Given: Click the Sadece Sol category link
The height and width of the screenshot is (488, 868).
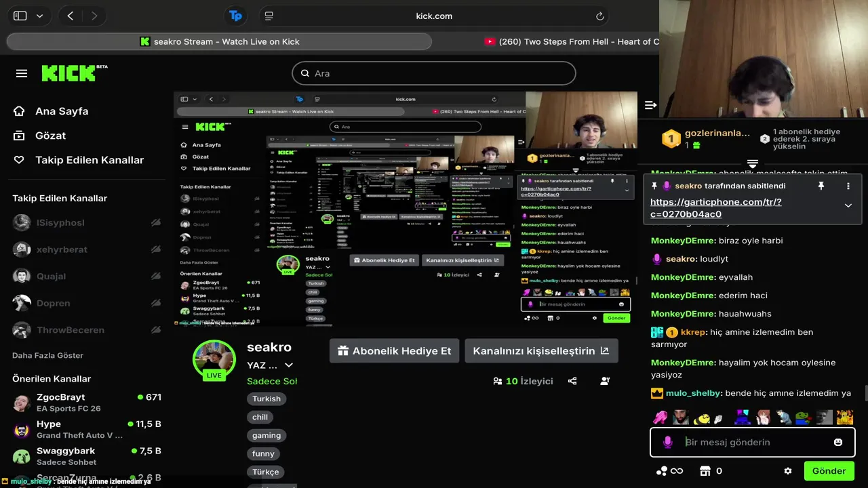Looking at the screenshot, I should [272, 381].
